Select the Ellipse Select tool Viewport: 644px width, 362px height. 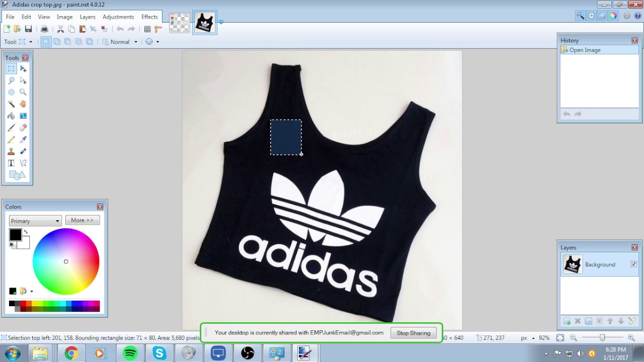[11, 92]
